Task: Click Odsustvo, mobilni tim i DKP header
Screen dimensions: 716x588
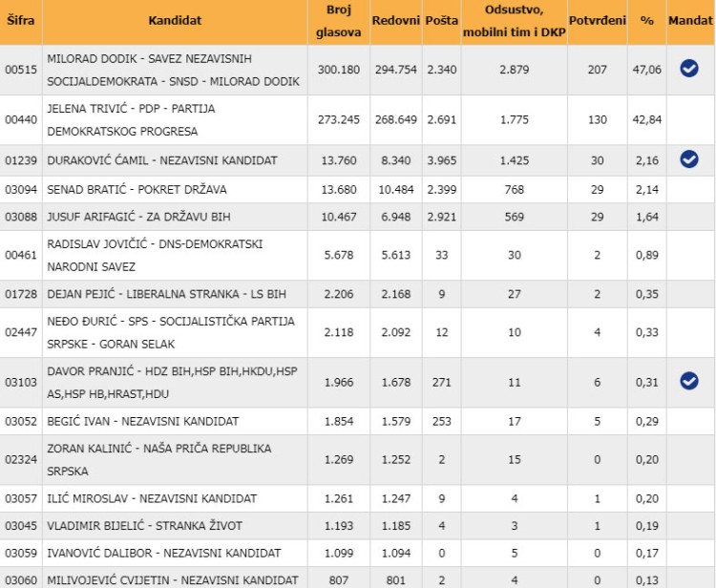Action: 513,20
